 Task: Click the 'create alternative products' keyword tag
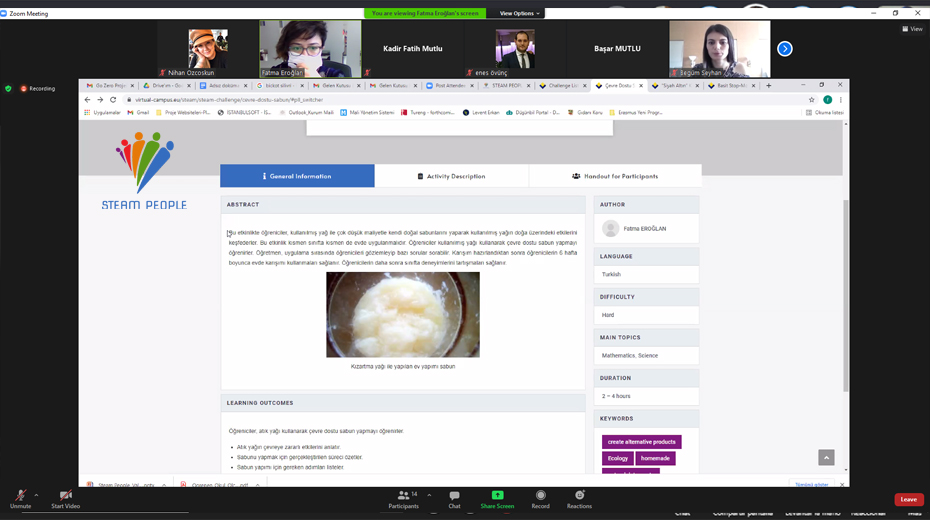point(641,442)
